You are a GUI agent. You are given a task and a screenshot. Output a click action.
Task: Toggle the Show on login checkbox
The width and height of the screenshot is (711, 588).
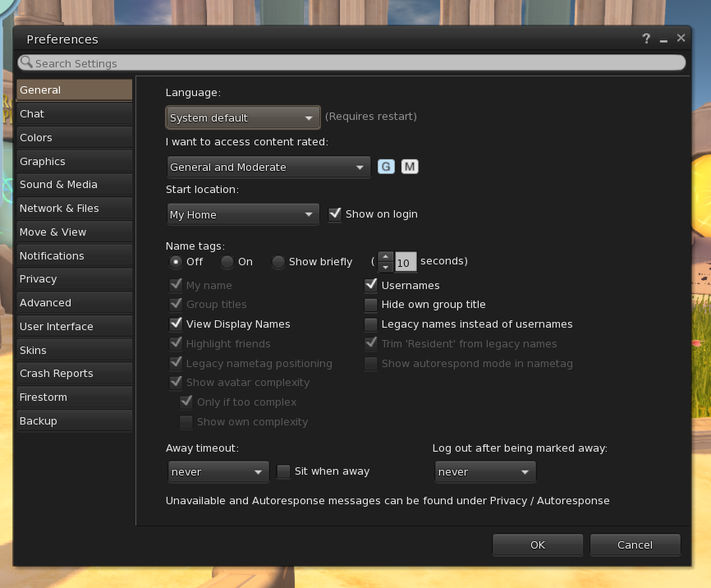(335, 214)
